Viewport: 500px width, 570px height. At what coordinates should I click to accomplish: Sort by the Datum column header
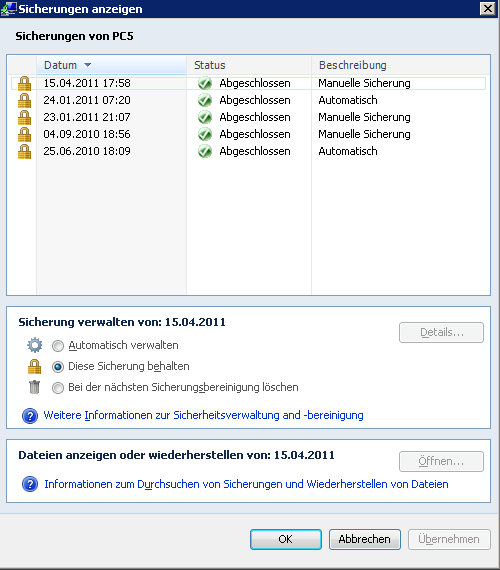pos(111,65)
